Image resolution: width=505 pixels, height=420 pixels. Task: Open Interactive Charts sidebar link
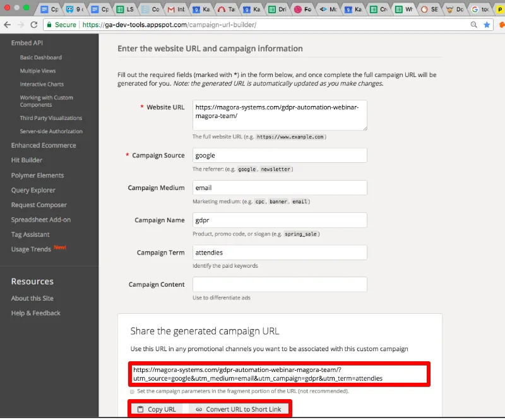pyautogui.click(x=42, y=84)
